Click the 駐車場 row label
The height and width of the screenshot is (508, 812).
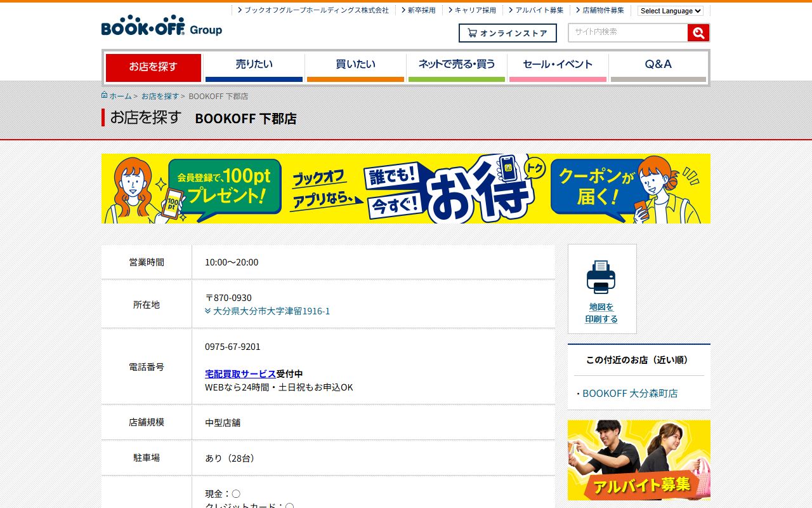[147, 458]
